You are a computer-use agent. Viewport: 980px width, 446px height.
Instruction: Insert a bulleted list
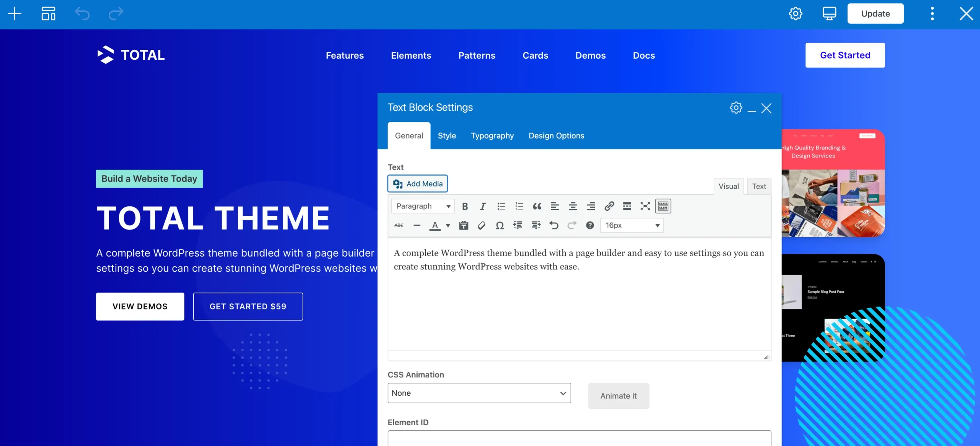point(501,207)
